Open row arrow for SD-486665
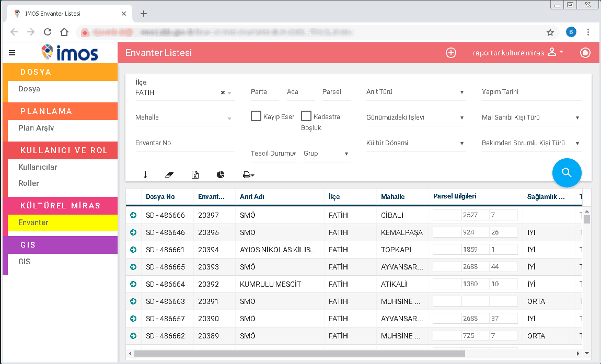Viewport: 601px width, 364px height. [x=133, y=267]
